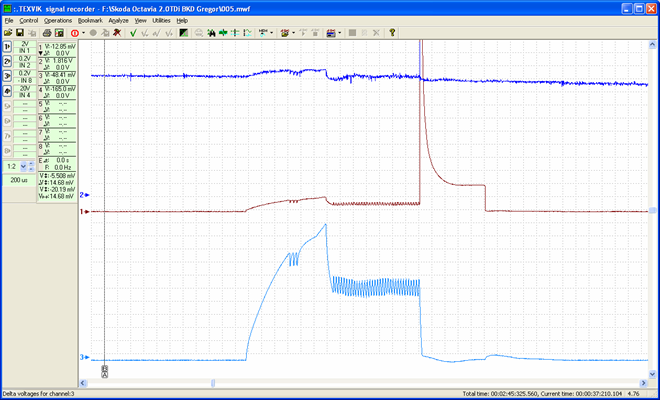Click the horizontal cursor lines icon
This screenshot has height=400, width=660.
[236, 33]
